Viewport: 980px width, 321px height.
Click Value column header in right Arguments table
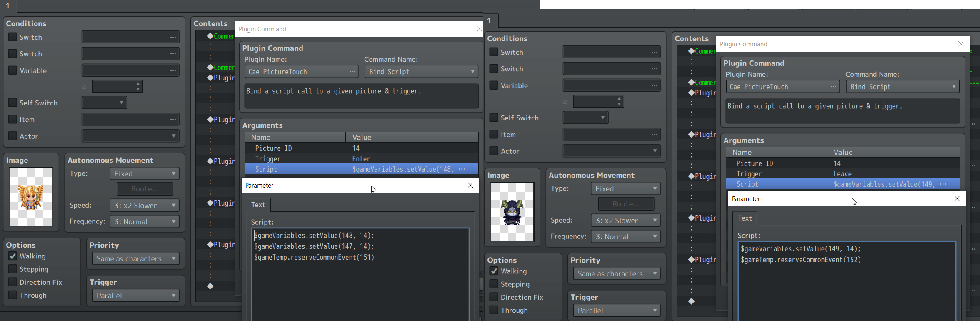(x=889, y=152)
